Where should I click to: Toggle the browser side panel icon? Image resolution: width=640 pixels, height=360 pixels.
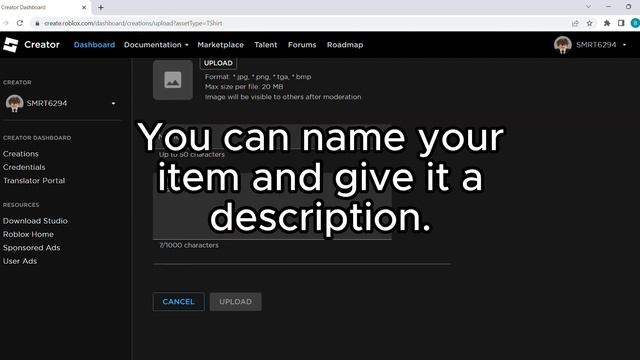pyautogui.click(x=621, y=23)
